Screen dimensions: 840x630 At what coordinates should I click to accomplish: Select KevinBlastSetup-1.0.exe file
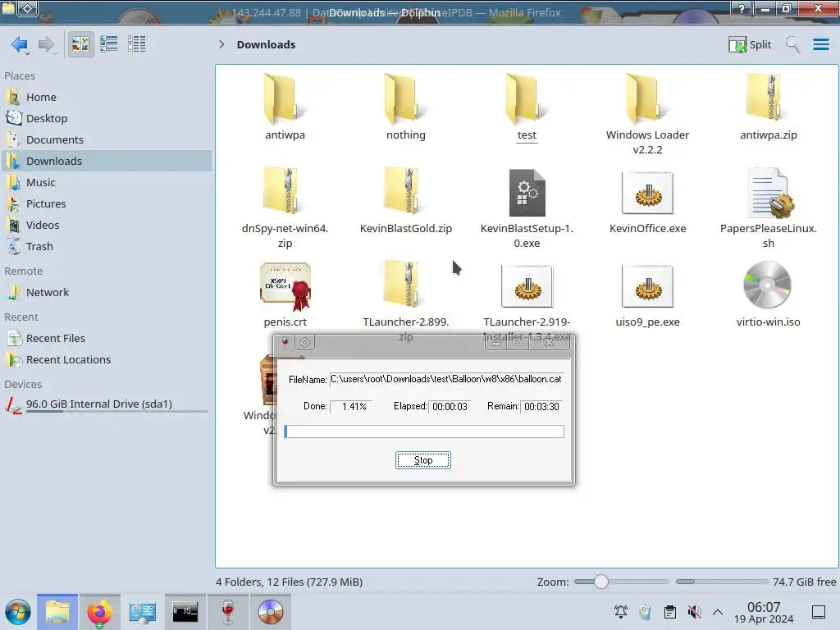(527, 193)
